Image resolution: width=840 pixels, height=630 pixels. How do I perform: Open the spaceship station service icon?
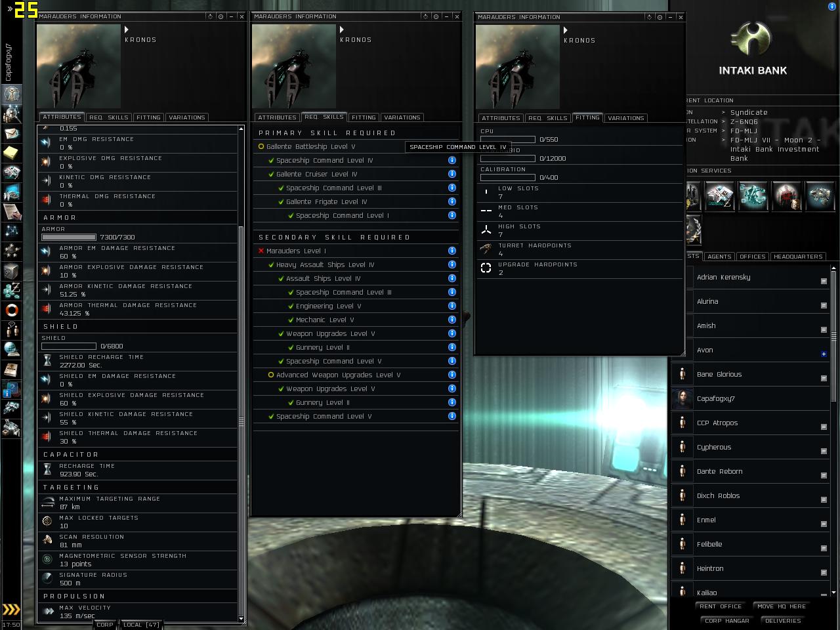pyautogui.click(x=820, y=196)
